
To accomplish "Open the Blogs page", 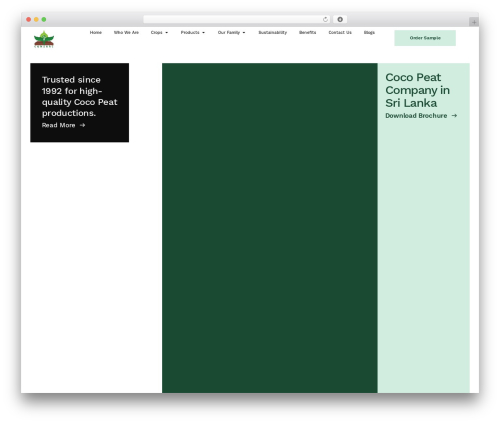I will coord(369,32).
